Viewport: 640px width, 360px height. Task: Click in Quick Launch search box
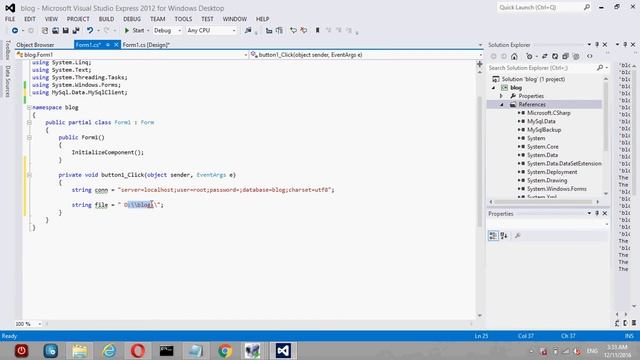click(543, 7)
